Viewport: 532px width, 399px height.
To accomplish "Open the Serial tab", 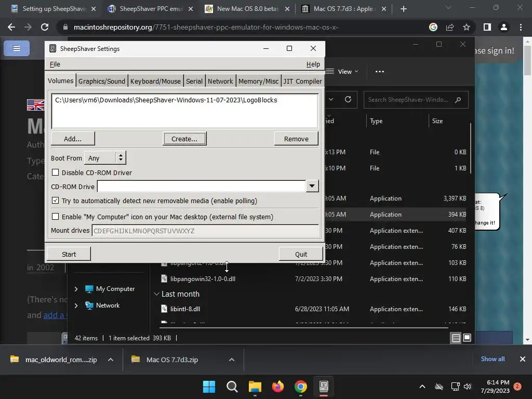I will pos(194,81).
